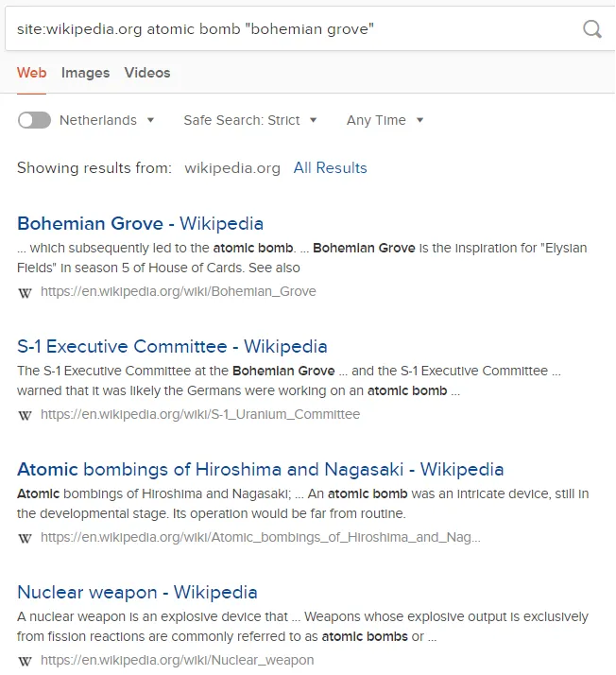Screen dimensions: 616x675
Task: Click the S-1_Uranium_Committee URL
Action: tap(200, 414)
